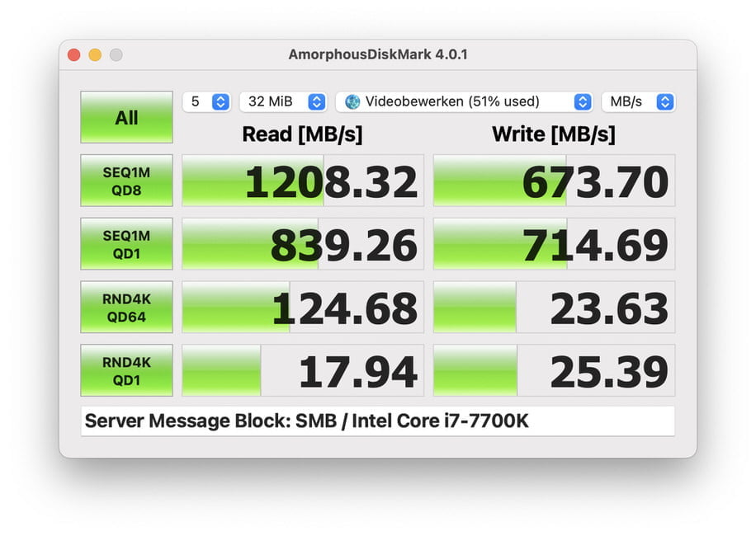Click the chevron icon on the drive selector

tap(584, 101)
